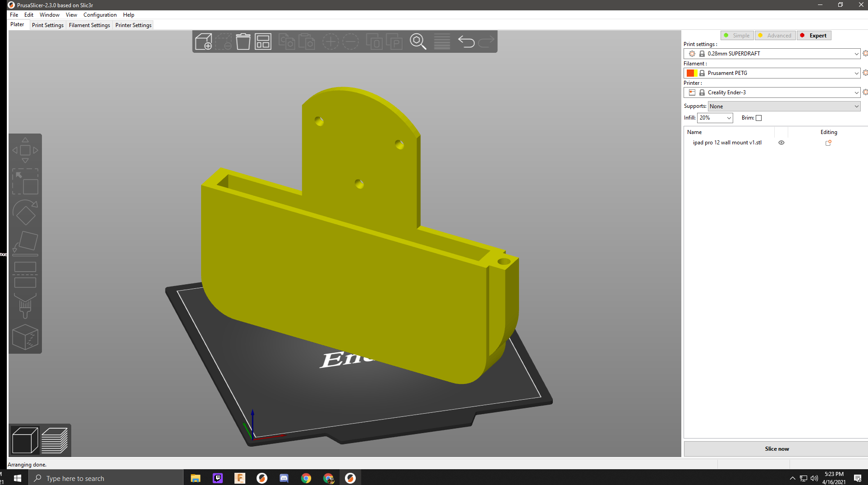
Task: Open the File menu
Action: (x=14, y=15)
